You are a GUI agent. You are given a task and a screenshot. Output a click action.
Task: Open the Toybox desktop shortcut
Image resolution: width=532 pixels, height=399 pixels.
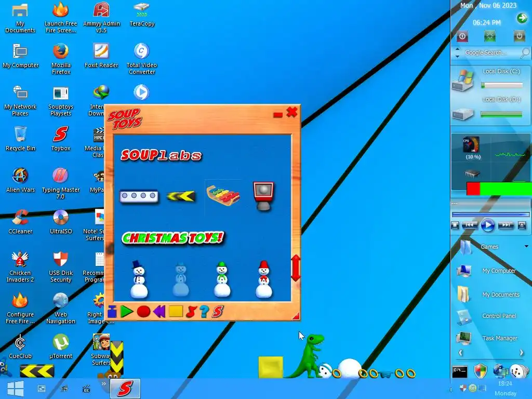pyautogui.click(x=61, y=139)
